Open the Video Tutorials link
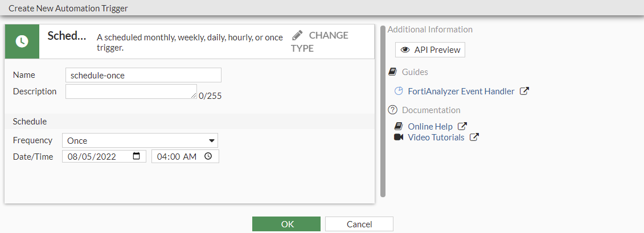This screenshot has width=644, height=233. pos(436,138)
